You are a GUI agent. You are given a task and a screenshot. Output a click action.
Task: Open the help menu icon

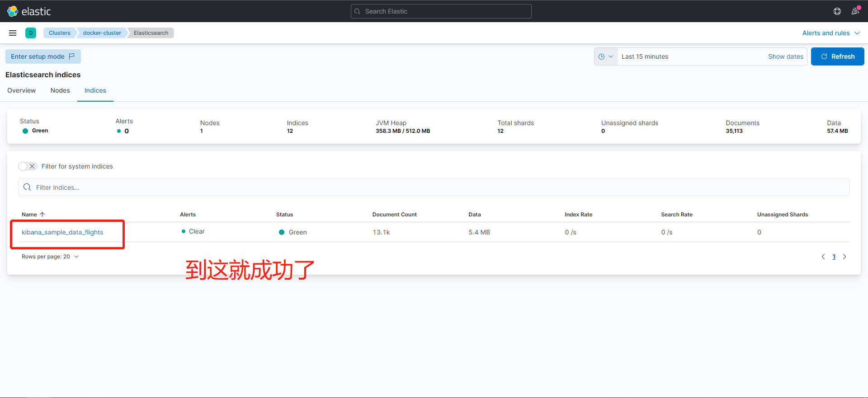[x=837, y=11]
